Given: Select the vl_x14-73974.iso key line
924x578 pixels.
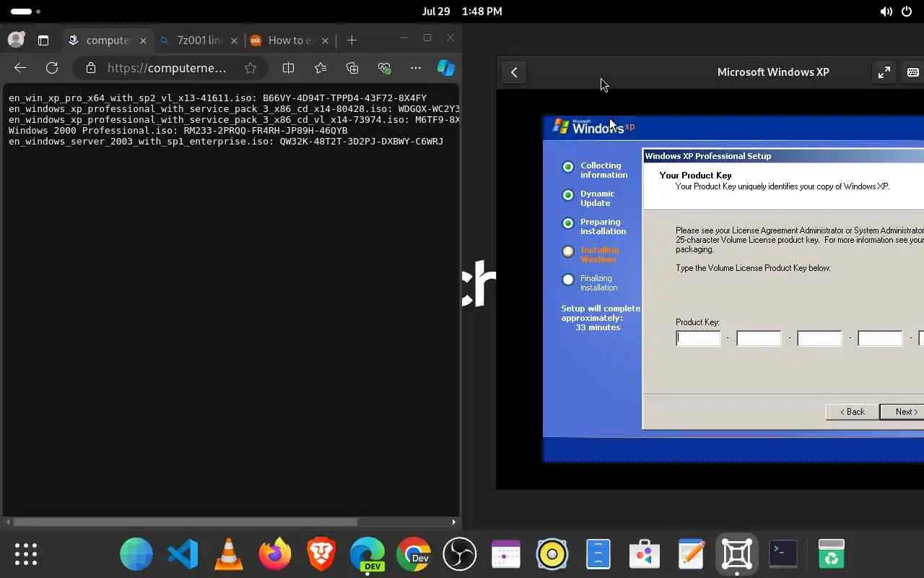Looking at the screenshot, I should click(x=234, y=119).
